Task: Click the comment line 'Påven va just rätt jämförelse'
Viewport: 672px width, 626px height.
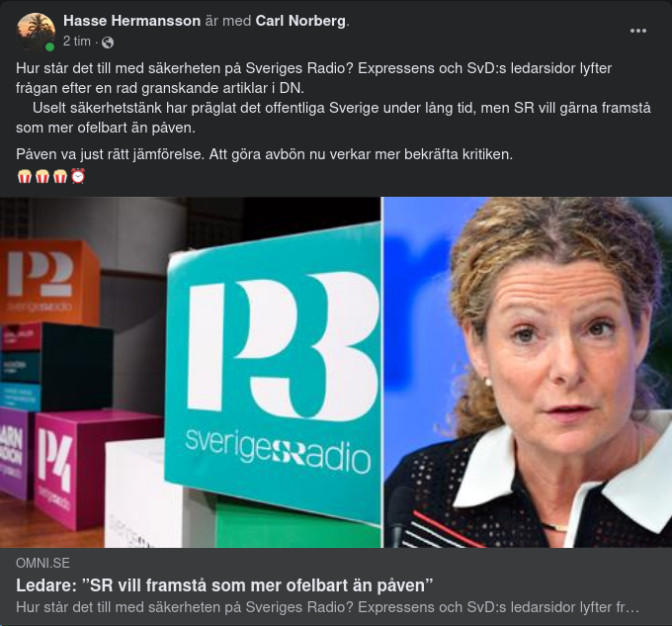Action: (x=265, y=154)
